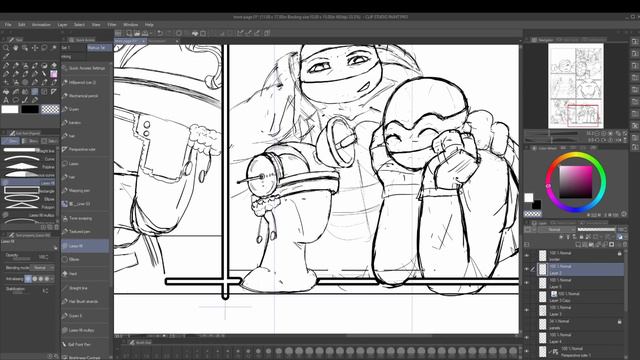Click the white main color swatch in tool palette

(10, 109)
